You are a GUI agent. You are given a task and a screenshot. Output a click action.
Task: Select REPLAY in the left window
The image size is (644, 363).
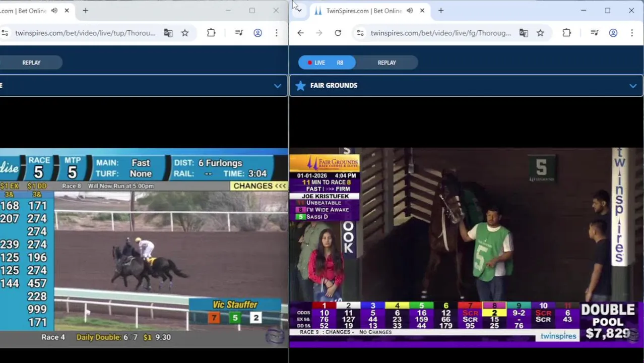[31, 63]
